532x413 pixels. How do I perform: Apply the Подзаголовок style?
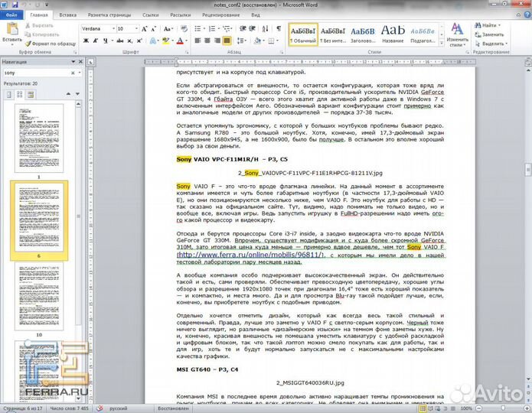pos(423,34)
